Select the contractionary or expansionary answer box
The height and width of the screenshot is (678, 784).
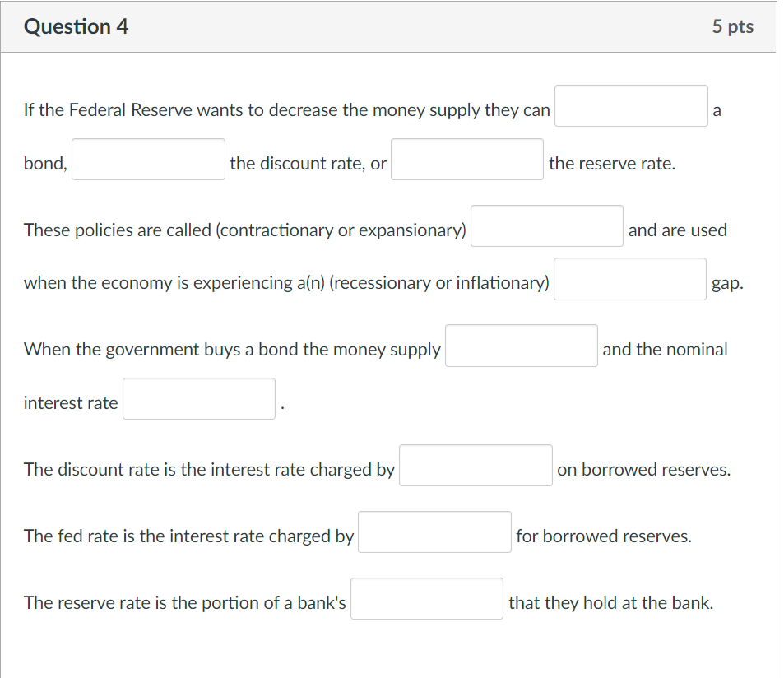(x=546, y=225)
